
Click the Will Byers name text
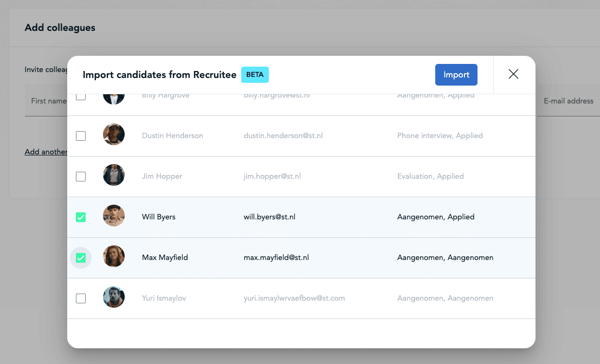(x=159, y=217)
